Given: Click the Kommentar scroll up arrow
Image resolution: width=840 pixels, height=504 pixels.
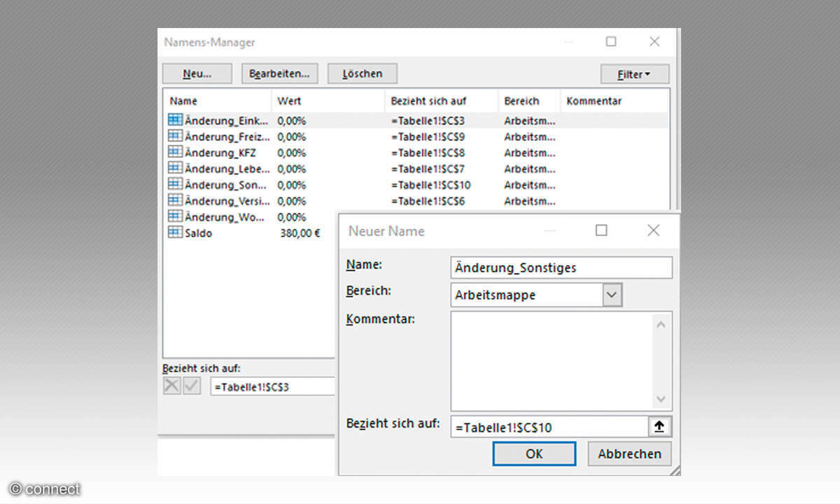Looking at the screenshot, I should (661, 324).
